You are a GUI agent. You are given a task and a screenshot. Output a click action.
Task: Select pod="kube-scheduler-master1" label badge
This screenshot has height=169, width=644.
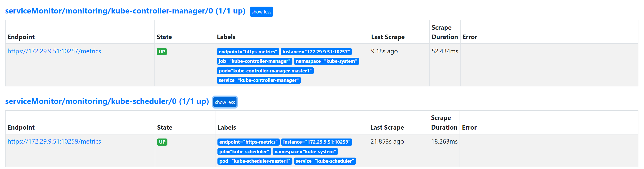[255, 161]
